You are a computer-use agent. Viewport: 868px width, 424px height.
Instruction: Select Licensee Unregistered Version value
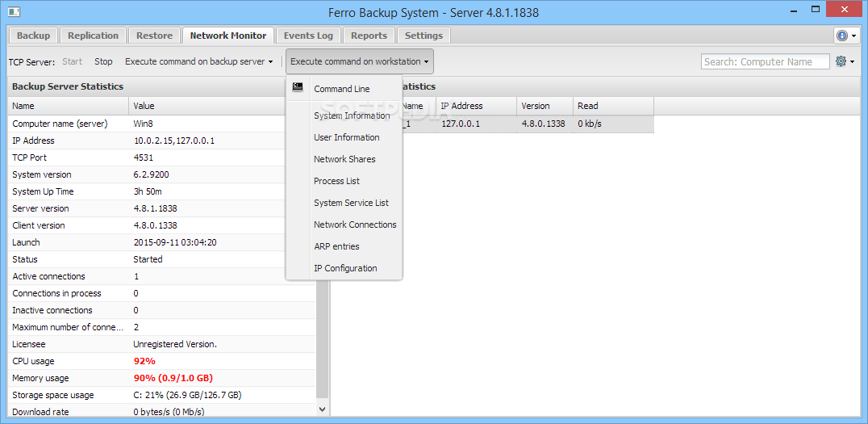coord(175,344)
